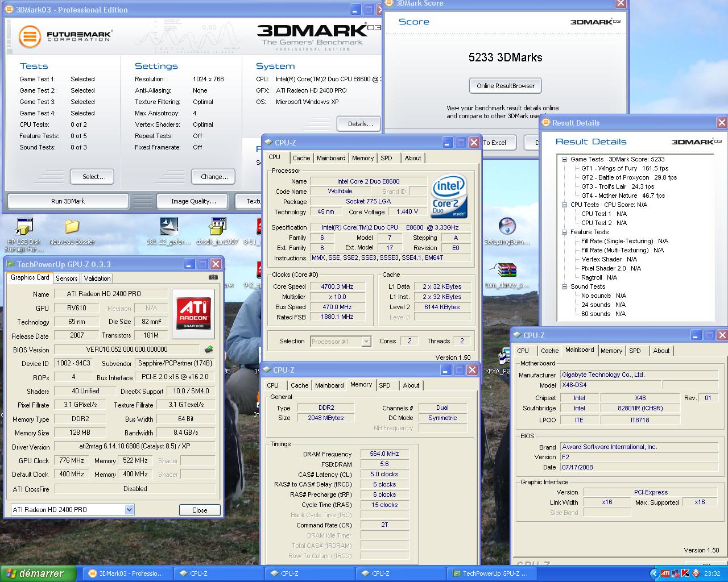This screenshot has width=728, height=582.
Task: Expand hidden tray icons arrow
Action: coord(654,573)
